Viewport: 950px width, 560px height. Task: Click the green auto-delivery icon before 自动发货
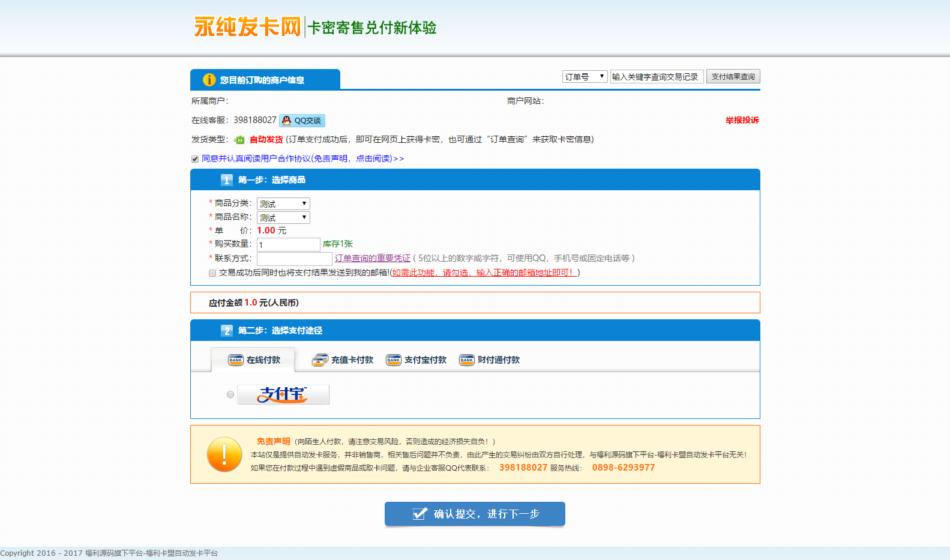[x=239, y=140]
